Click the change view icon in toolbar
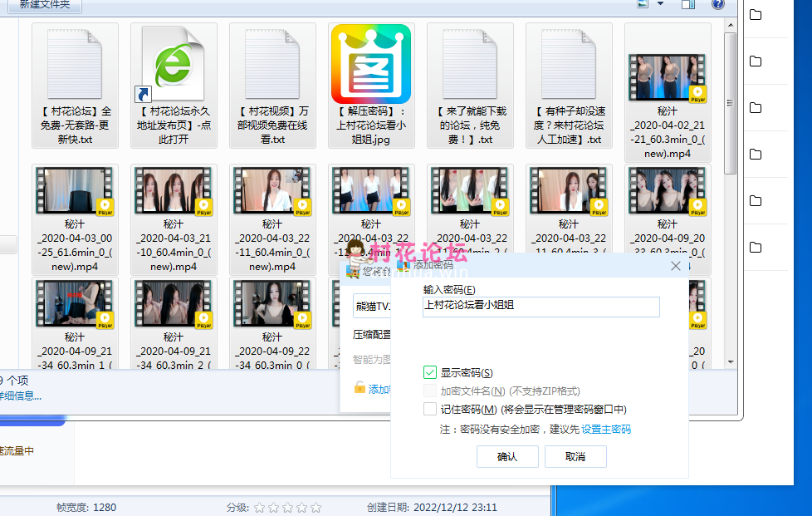Screen dimensions: 812x516 (643, 4)
